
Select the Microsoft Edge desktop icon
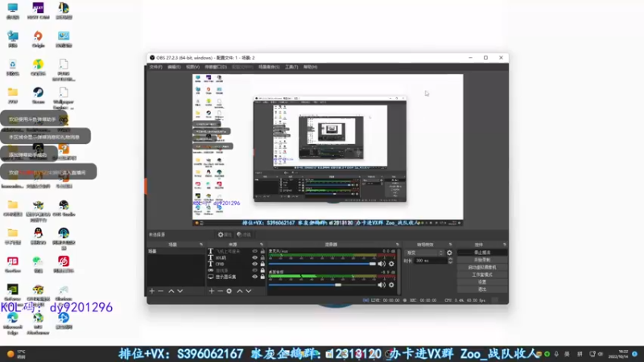13,323
